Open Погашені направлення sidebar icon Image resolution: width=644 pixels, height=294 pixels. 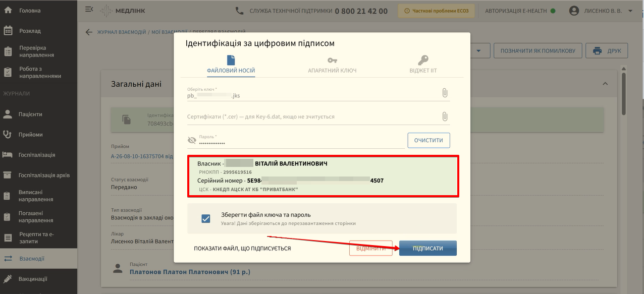click(8, 217)
